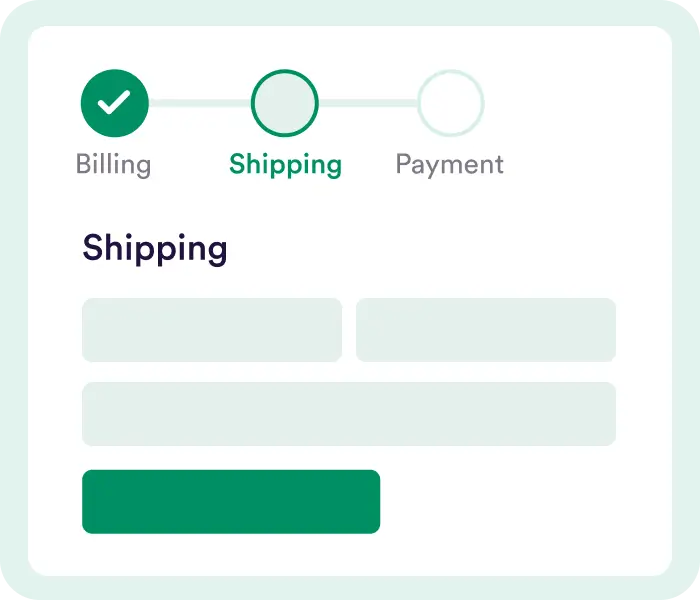Click the full-width input field
Image resolution: width=700 pixels, height=600 pixels.
pos(349,414)
